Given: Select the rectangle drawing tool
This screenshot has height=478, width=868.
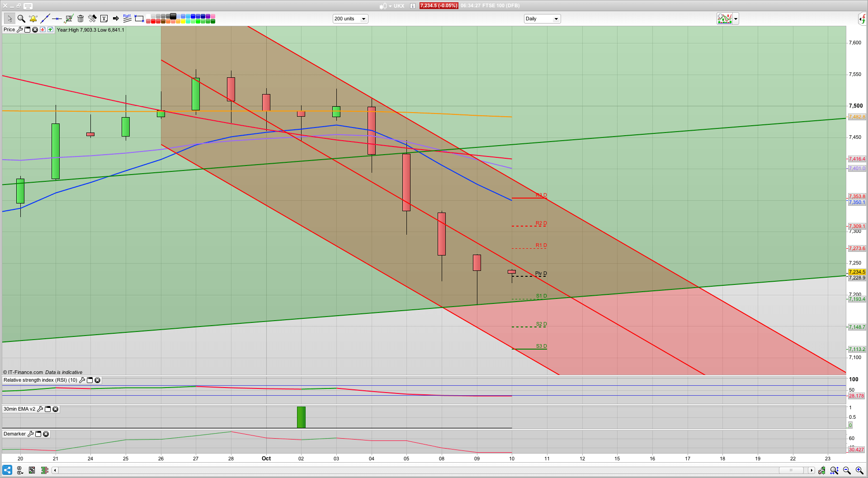Looking at the screenshot, I should click(x=139, y=19).
